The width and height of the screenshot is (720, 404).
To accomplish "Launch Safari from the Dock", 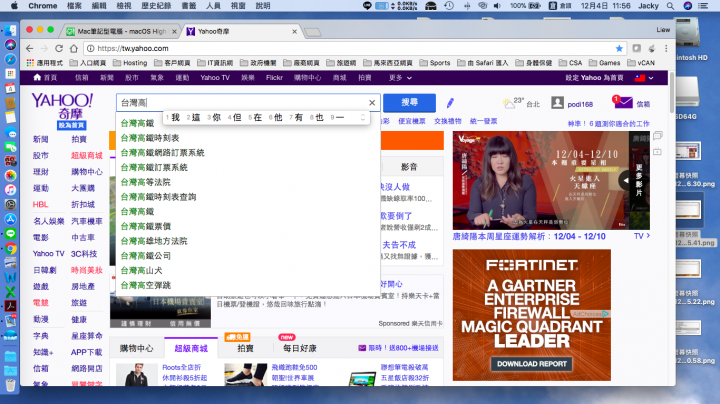I will [10, 60].
